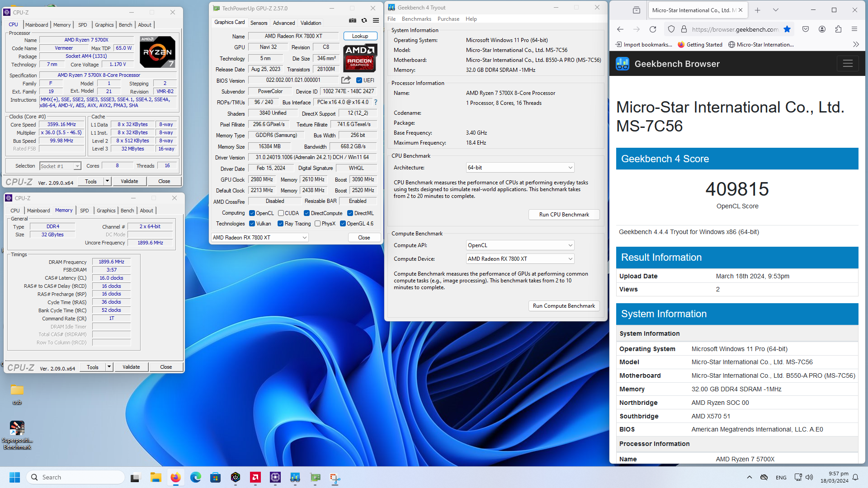Toggle the Ray Tracing checkbox
This screenshot has width=868, height=488.
click(281, 224)
